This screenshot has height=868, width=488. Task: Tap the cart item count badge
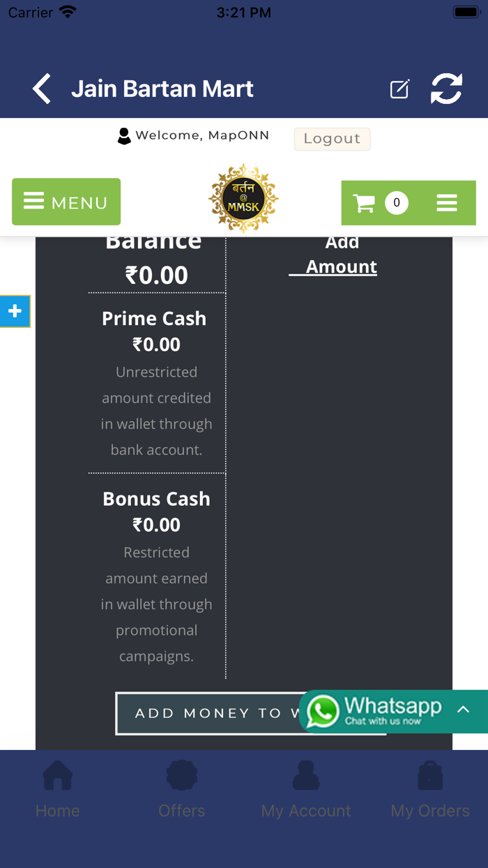click(x=397, y=203)
